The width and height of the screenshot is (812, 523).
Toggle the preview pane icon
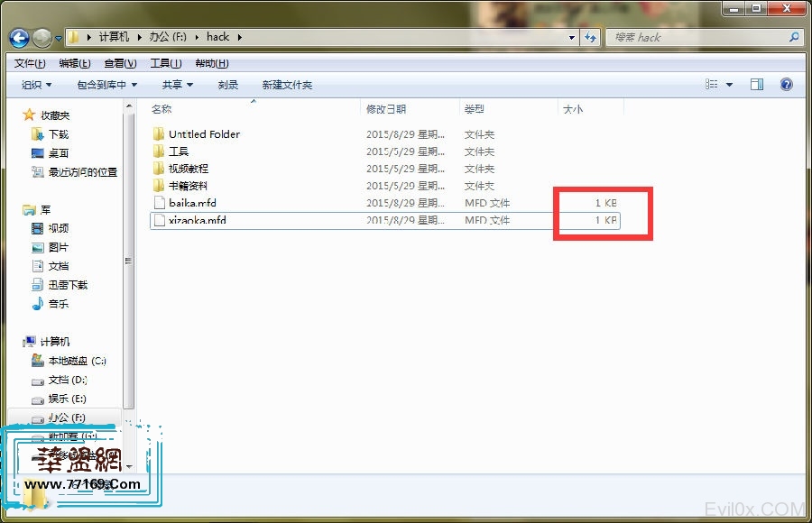[757, 85]
